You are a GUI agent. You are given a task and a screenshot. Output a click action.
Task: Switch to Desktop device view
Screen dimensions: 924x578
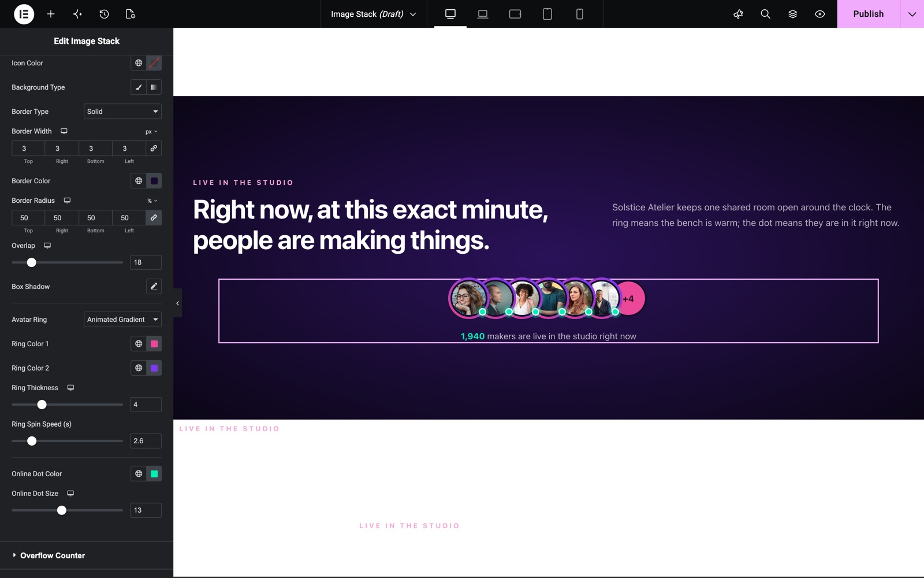[x=450, y=14]
